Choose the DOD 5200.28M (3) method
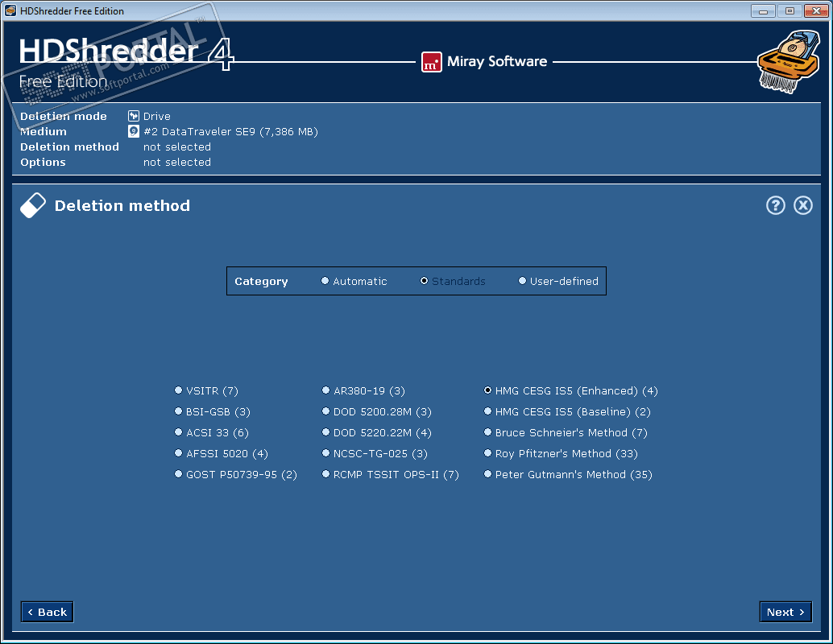833x644 pixels. click(x=377, y=411)
